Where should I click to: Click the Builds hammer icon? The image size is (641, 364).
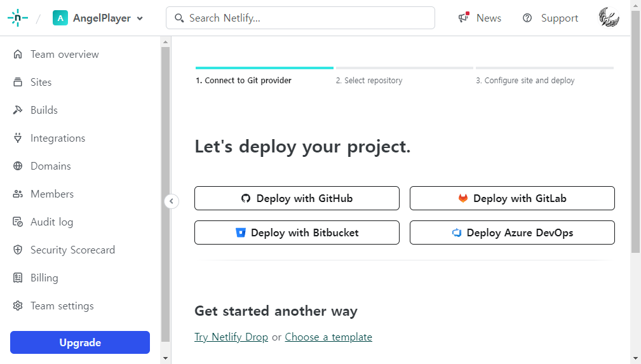click(18, 110)
